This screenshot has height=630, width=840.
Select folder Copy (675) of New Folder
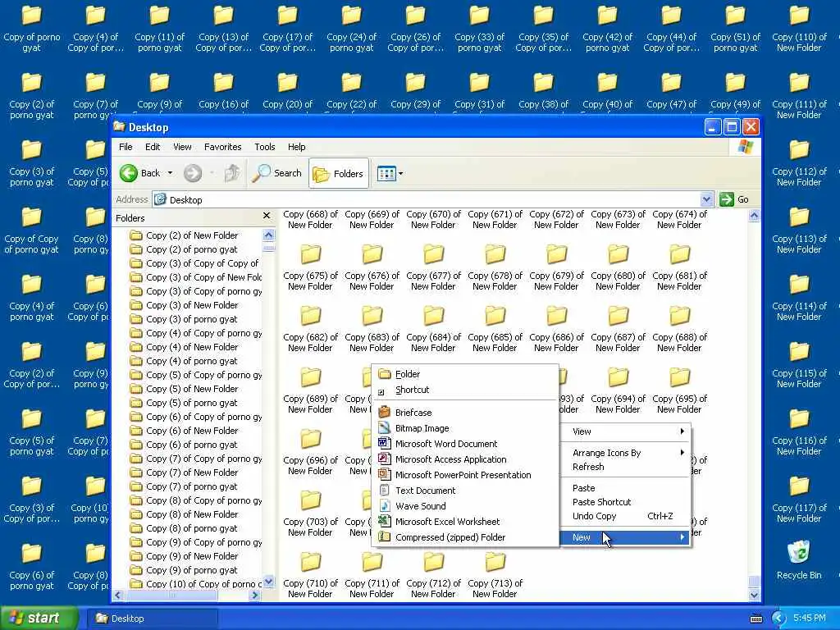310,267
